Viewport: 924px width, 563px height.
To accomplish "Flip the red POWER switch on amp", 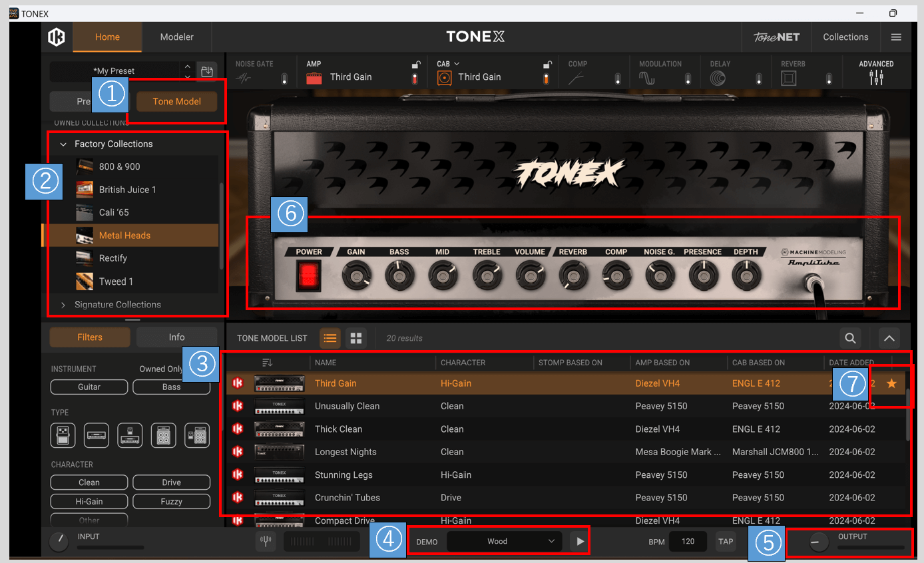I will tap(308, 275).
